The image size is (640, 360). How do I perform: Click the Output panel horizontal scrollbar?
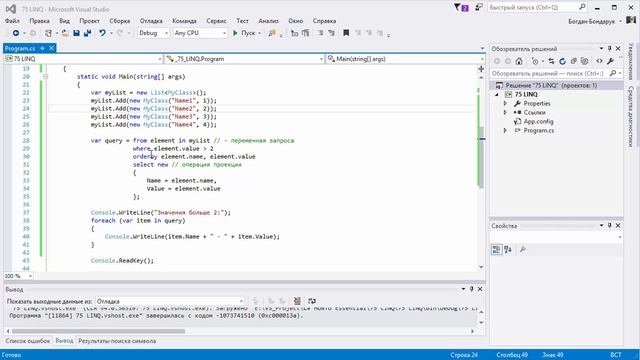(98, 331)
